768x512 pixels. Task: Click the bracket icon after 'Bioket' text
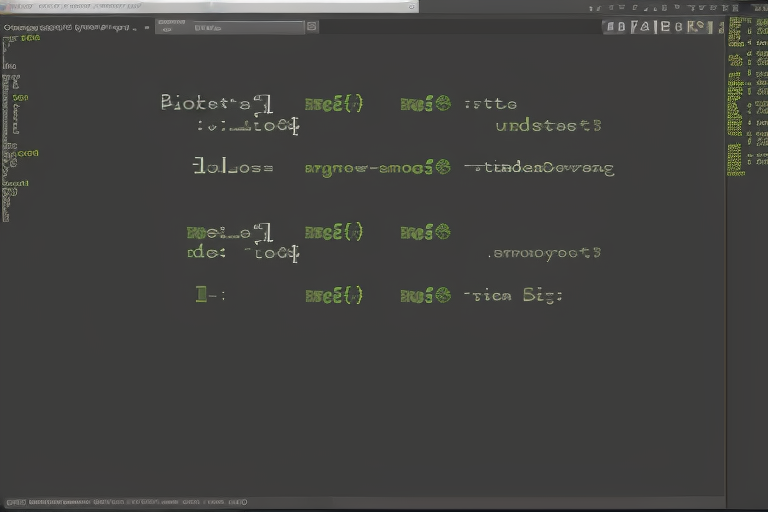pyautogui.click(x=262, y=102)
